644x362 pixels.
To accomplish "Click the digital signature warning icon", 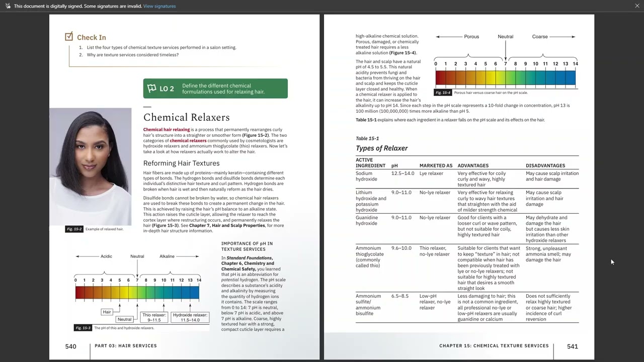I will (8, 6).
